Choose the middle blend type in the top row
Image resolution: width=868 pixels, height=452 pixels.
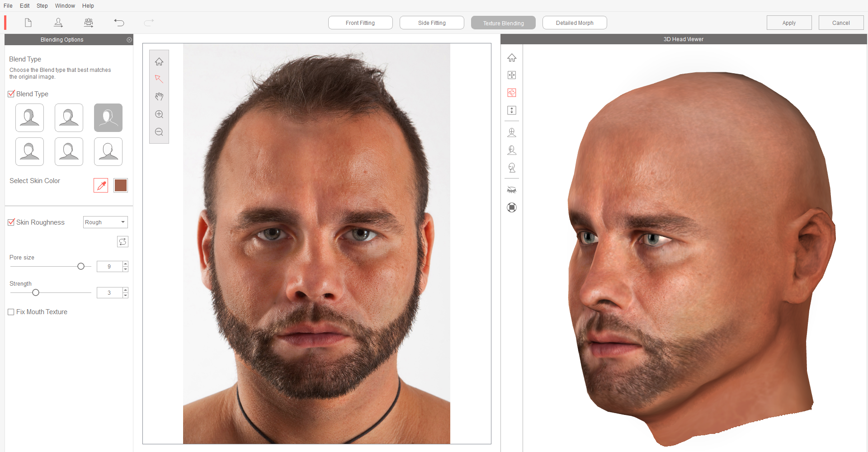[69, 118]
